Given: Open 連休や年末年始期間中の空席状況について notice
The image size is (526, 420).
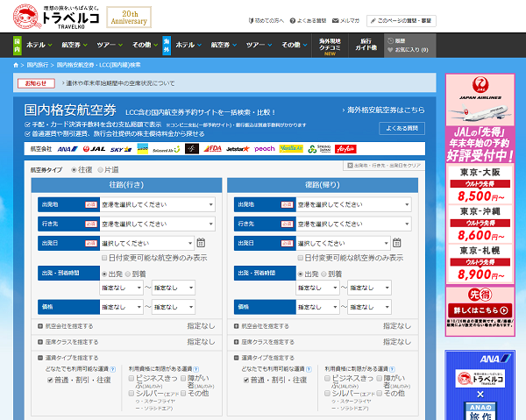Looking at the screenshot, I should 120,83.
